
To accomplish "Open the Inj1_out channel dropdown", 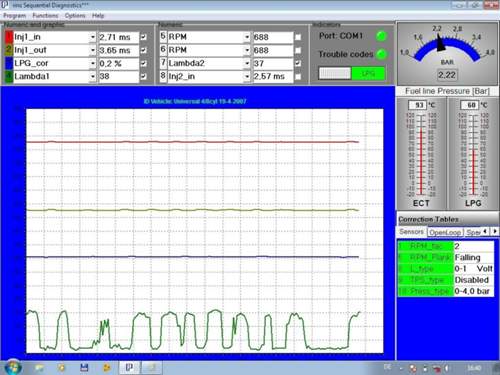I will [93, 50].
